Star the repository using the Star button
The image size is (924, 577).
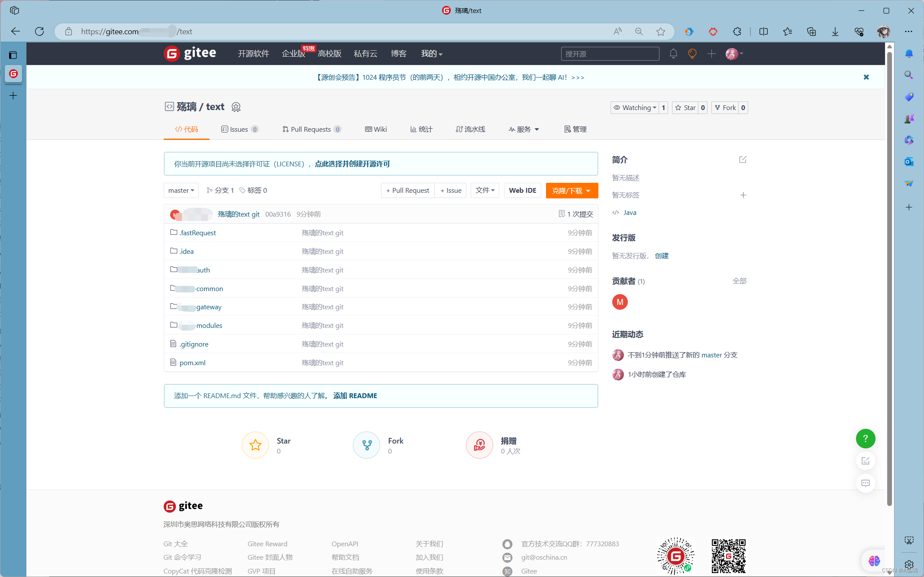[x=685, y=107]
